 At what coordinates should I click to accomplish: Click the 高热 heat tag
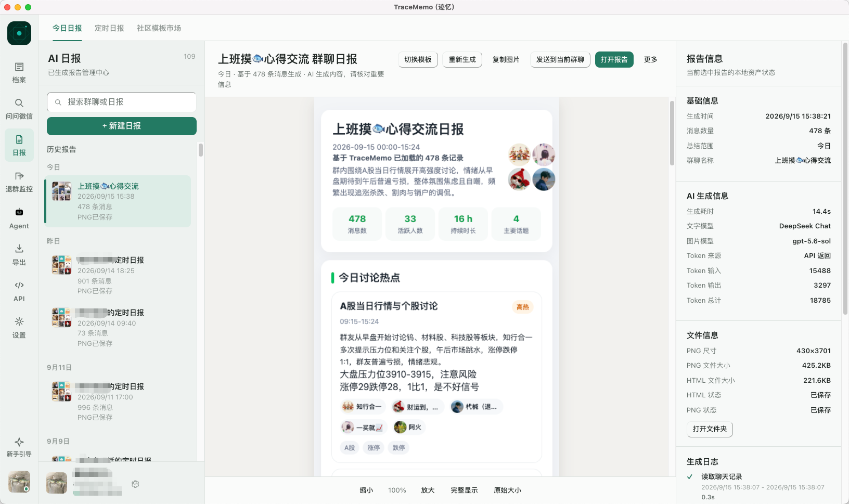523,307
